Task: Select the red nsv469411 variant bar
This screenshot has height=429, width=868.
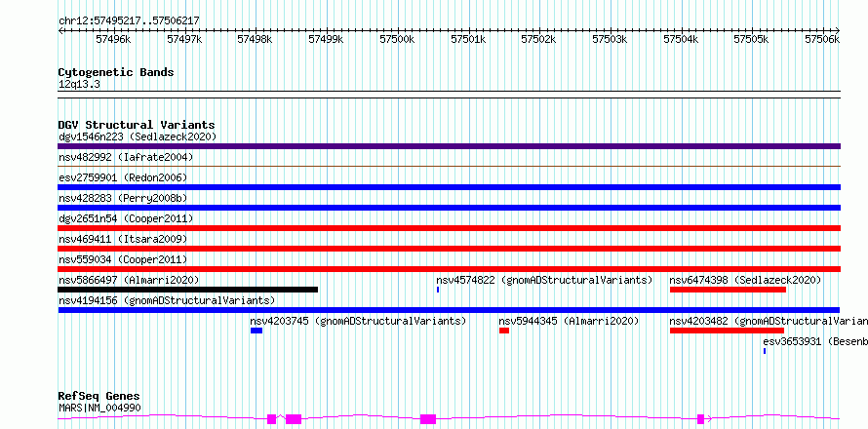Action: 449,249
